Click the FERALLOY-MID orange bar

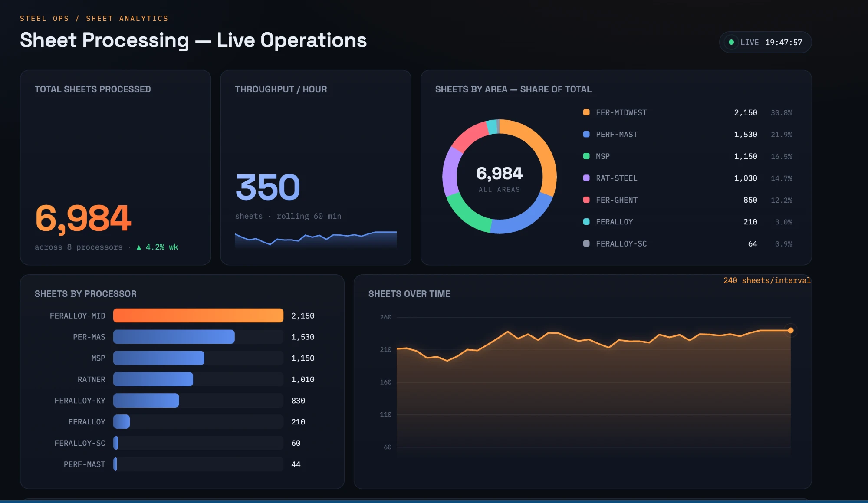tap(198, 316)
